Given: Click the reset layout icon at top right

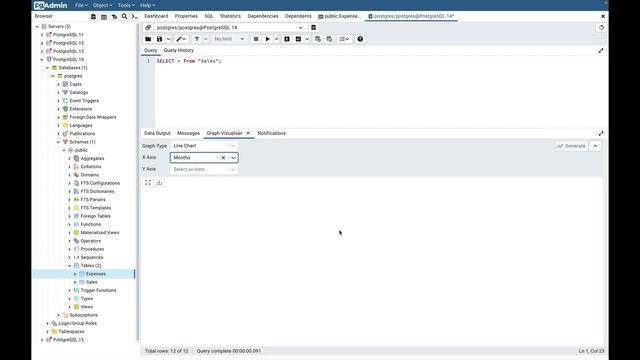Looking at the screenshot, I should click(601, 28).
